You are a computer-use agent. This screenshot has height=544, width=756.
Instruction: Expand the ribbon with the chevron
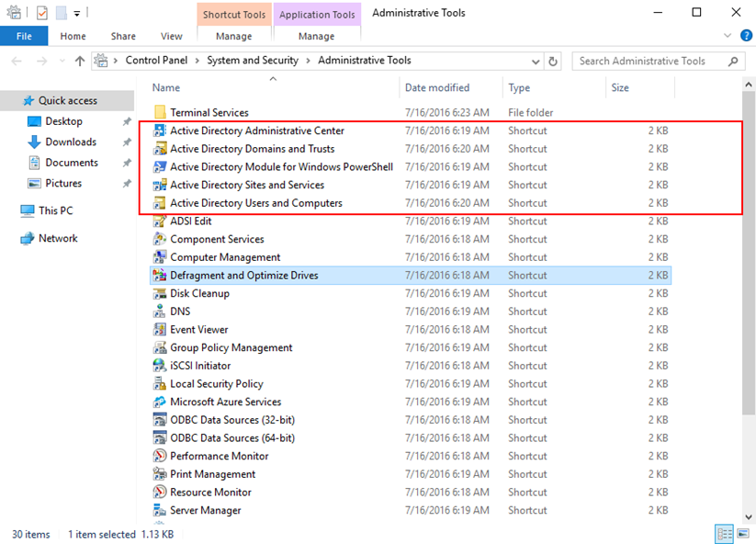click(728, 35)
